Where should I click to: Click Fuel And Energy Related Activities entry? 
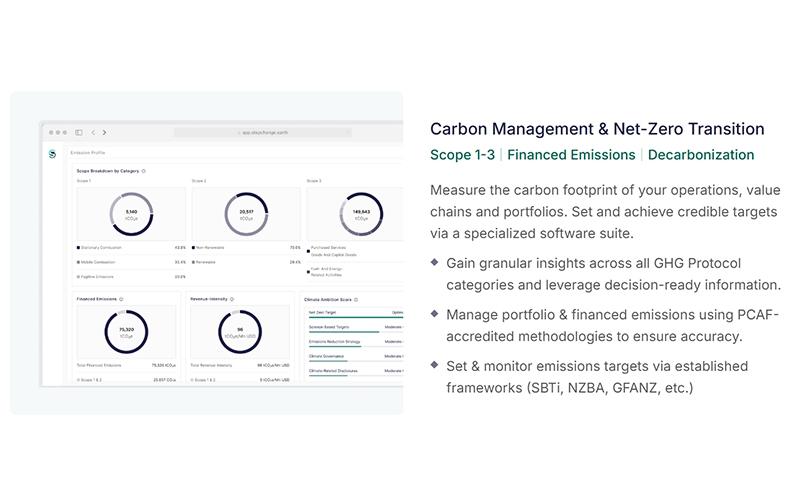coord(327,272)
